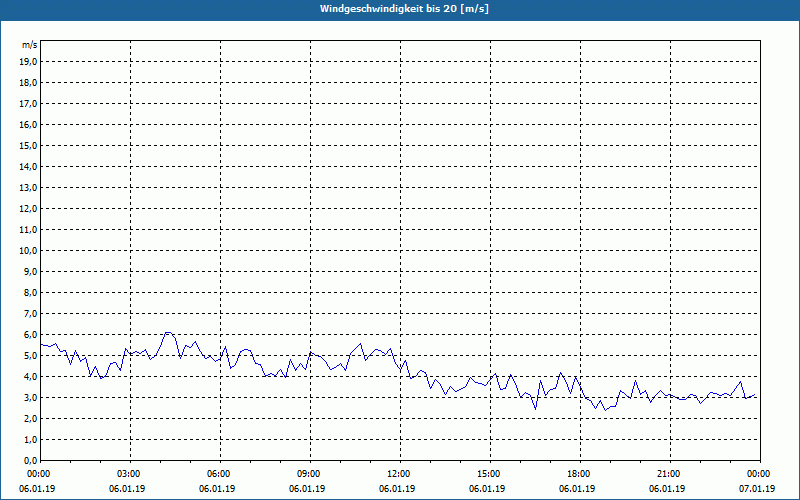The width and height of the screenshot is (800, 500).
Task: Select the "13,0" y-axis label
Action: [x=29, y=187]
